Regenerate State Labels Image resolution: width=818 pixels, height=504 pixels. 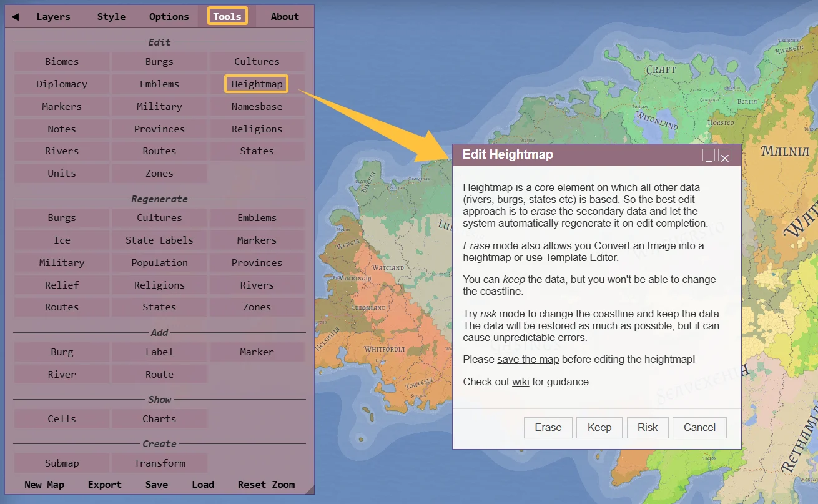[159, 240]
